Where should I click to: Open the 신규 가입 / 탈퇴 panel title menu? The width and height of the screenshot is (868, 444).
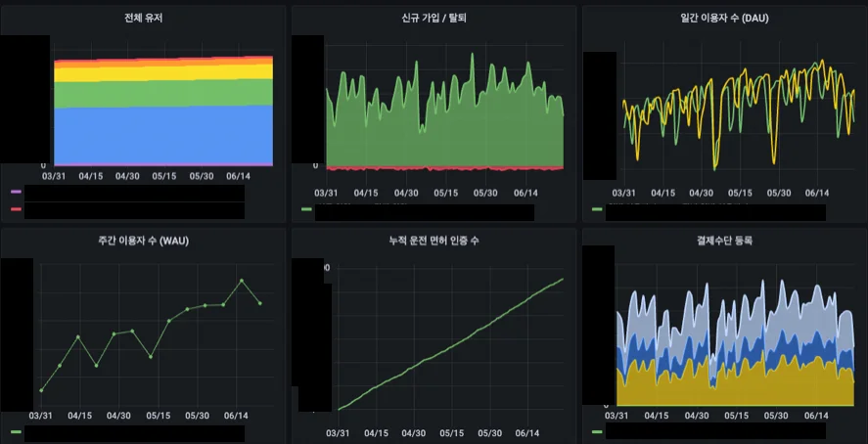pyautogui.click(x=434, y=18)
